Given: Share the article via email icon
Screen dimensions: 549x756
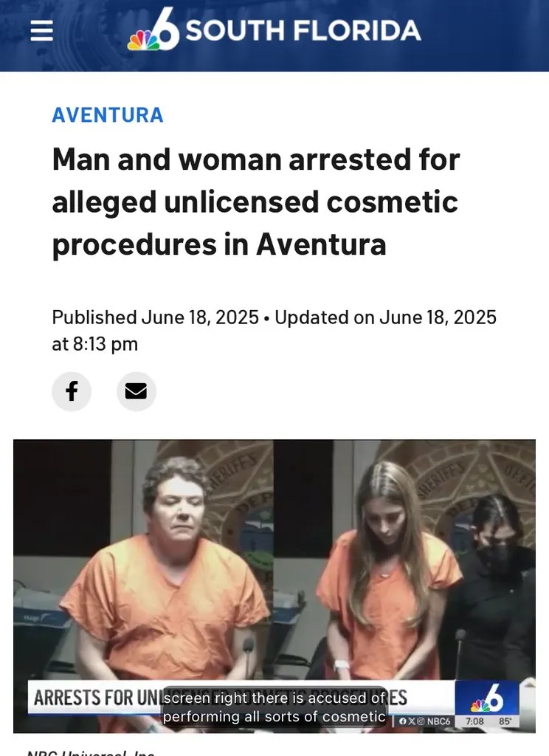Looking at the screenshot, I should (x=137, y=391).
